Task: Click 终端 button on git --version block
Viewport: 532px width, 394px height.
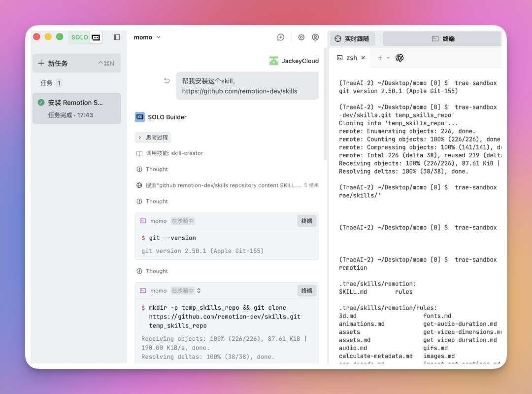Action: tap(307, 221)
